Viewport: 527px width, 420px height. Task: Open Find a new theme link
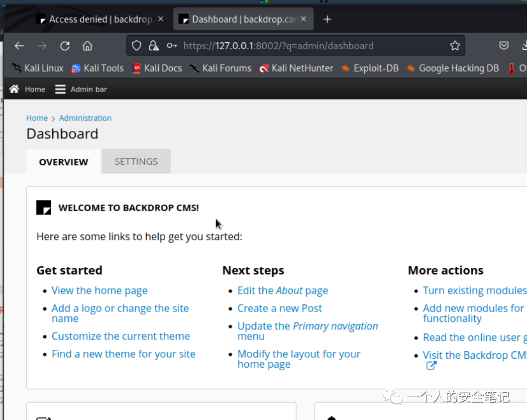tap(123, 354)
